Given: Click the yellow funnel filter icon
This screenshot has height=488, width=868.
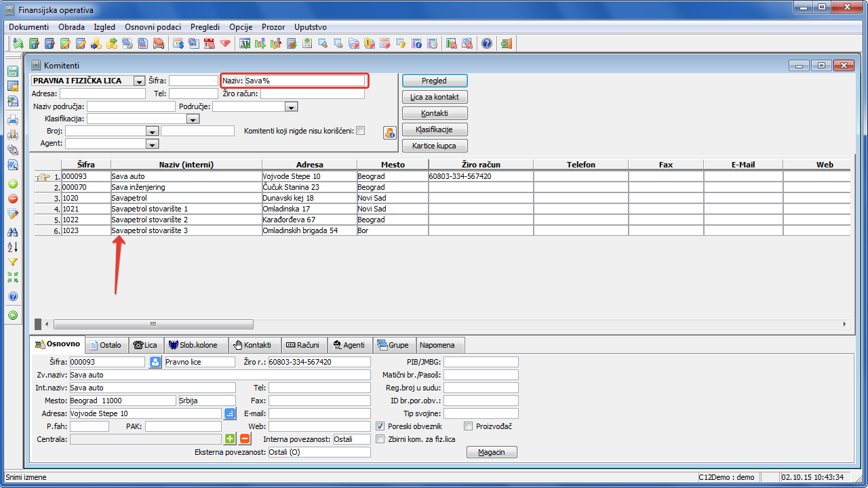Looking at the screenshot, I should pyautogui.click(x=12, y=262).
